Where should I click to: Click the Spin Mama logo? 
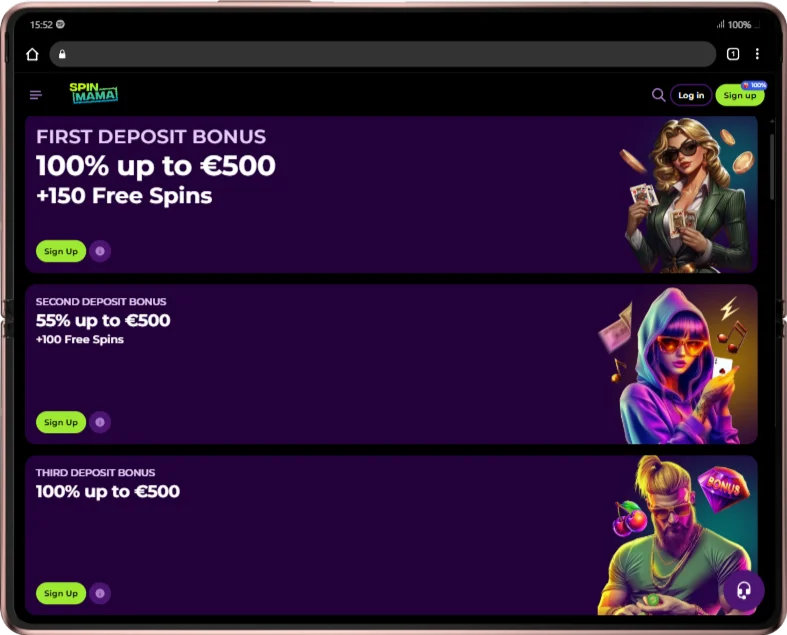pyautogui.click(x=94, y=93)
